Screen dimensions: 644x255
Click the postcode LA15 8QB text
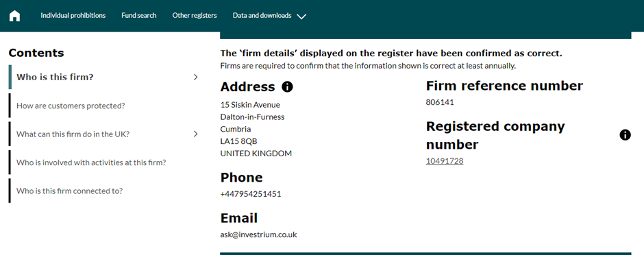238,141
